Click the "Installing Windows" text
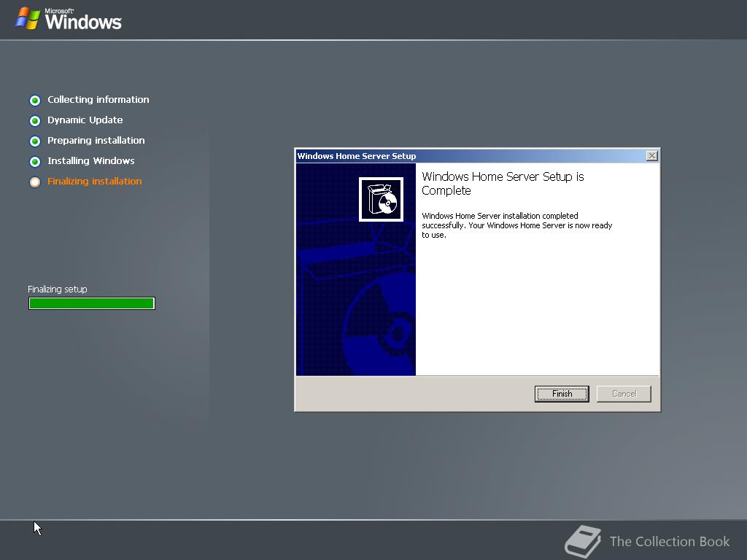 pos(90,161)
